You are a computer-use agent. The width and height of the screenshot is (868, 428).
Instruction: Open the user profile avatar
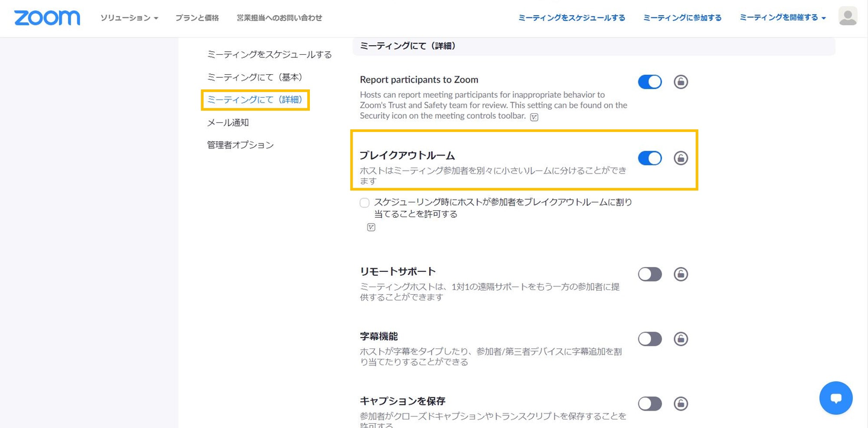pyautogui.click(x=848, y=17)
